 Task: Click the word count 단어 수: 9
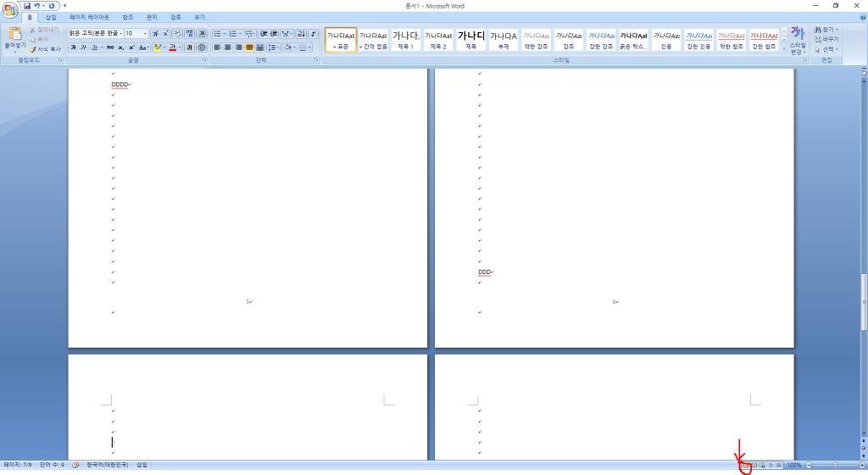point(52,465)
